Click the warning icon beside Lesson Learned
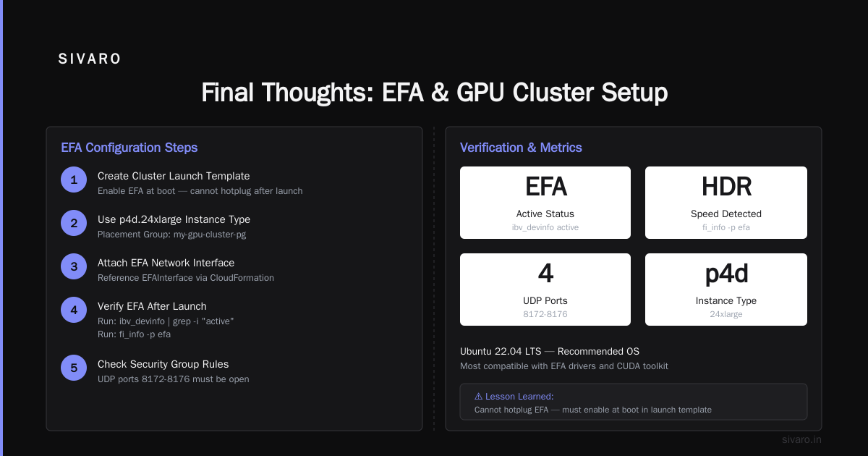The image size is (868, 456). coord(479,397)
